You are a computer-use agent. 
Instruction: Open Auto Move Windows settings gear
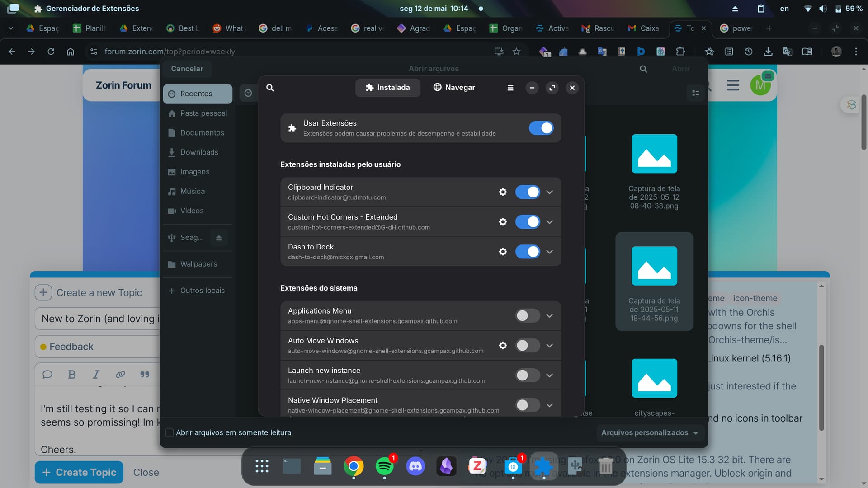503,346
